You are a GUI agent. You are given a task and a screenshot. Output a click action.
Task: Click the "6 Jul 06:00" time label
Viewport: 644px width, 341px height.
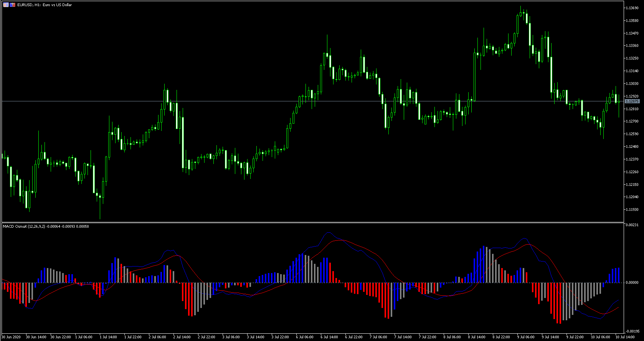click(x=305, y=337)
